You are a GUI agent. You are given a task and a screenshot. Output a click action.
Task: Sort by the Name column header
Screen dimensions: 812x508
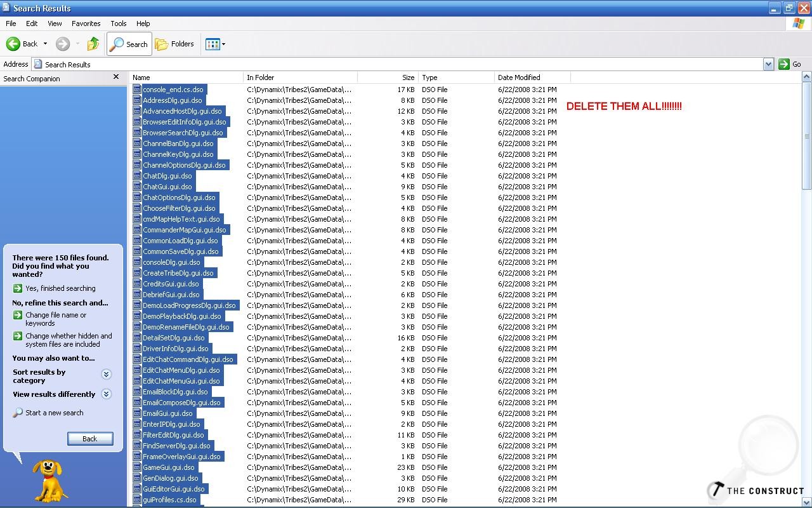click(x=187, y=77)
